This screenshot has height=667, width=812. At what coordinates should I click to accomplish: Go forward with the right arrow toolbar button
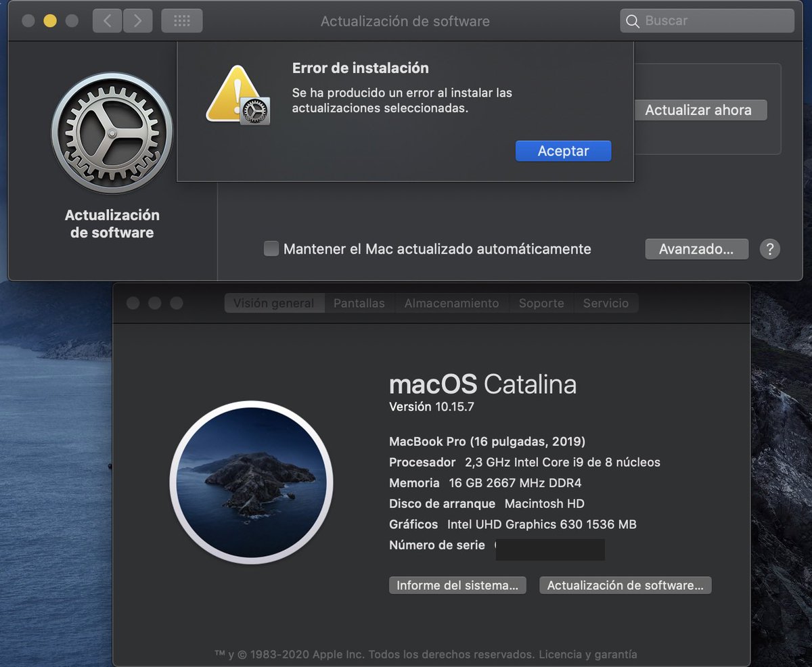point(137,20)
